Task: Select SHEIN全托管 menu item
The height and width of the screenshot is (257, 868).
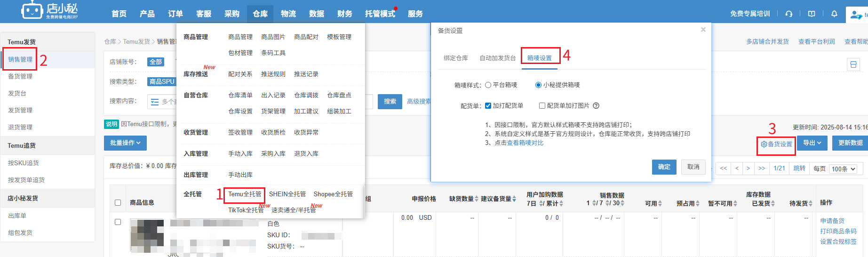Action: pyautogui.click(x=287, y=194)
